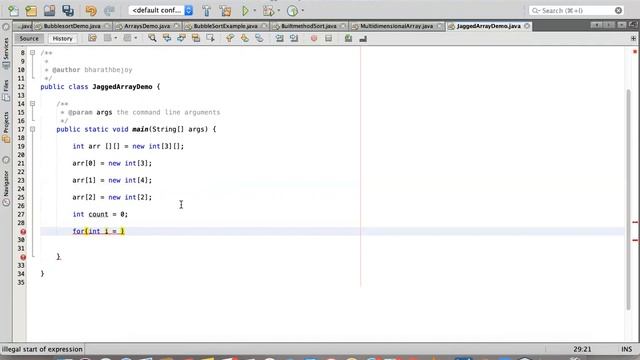Save all files with Save All icon
The width and height of the screenshot is (640, 360).
[68, 10]
